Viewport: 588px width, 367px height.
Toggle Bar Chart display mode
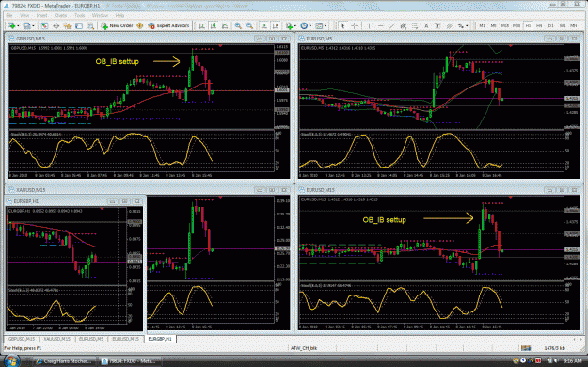pyautogui.click(x=201, y=26)
